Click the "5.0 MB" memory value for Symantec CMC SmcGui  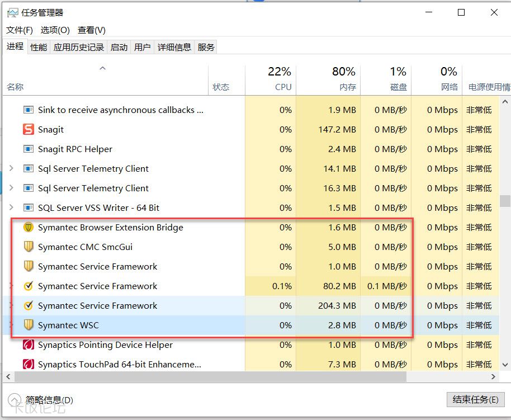(x=342, y=247)
